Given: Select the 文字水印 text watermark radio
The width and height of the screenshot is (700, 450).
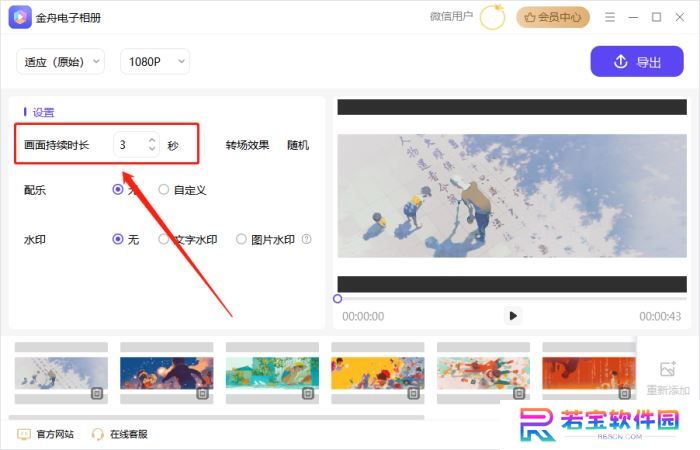Looking at the screenshot, I should (x=164, y=239).
